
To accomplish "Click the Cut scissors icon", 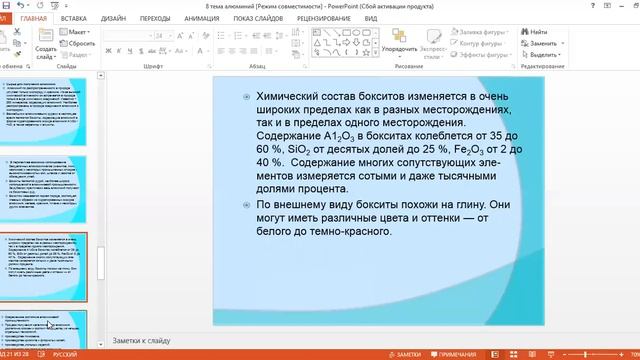I will [17, 31].
